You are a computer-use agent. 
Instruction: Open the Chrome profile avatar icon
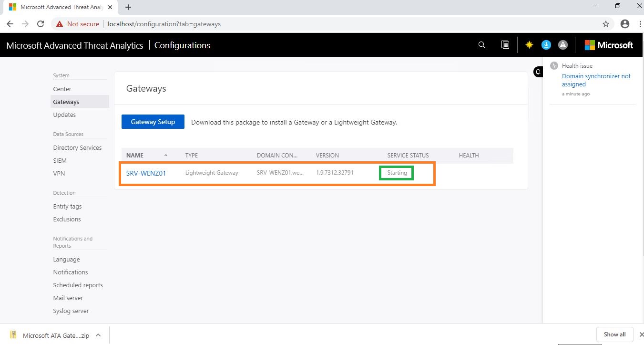(625, 24)
